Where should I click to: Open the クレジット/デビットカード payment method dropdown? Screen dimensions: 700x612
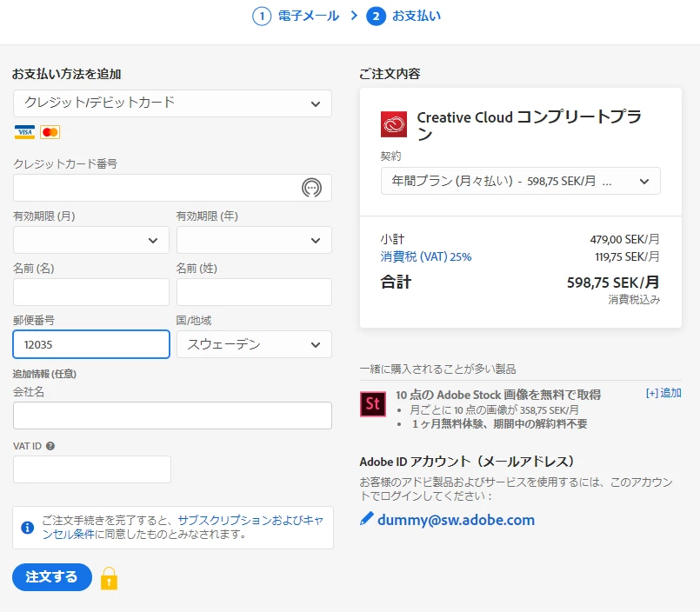pos(172,103)
